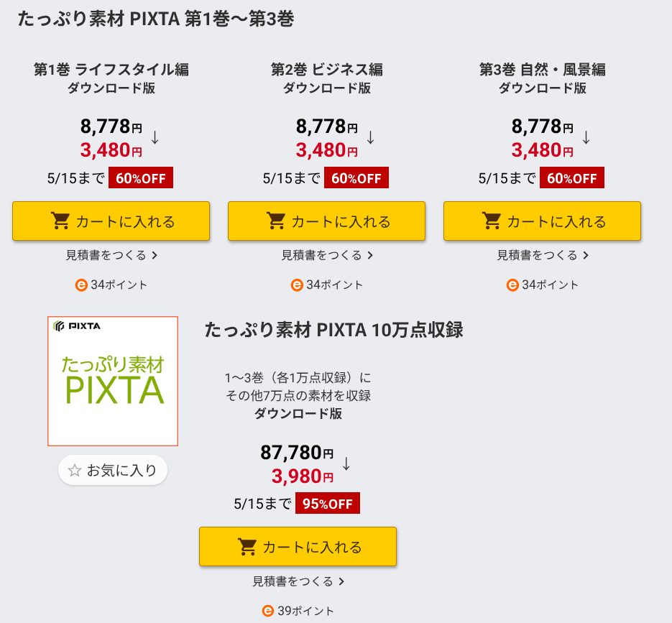Open 見積書をつくる for 第1巻
The image size is (672, 623).
[111, 255]
